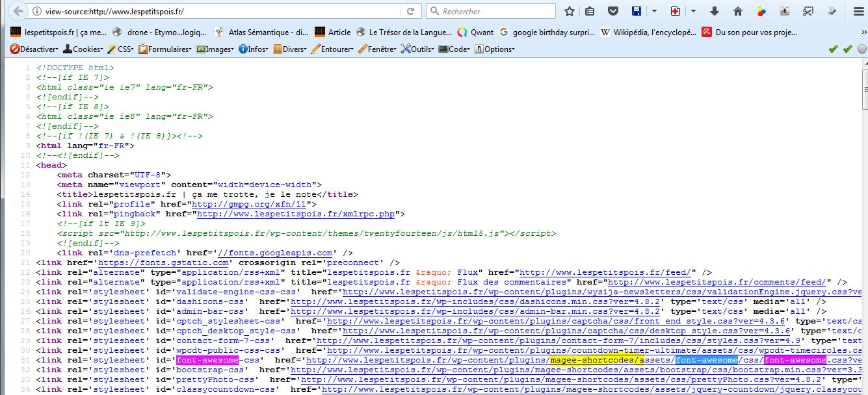Click the bookmark star icon
Viewport: 868px width, 395px height.
[570, 11]
